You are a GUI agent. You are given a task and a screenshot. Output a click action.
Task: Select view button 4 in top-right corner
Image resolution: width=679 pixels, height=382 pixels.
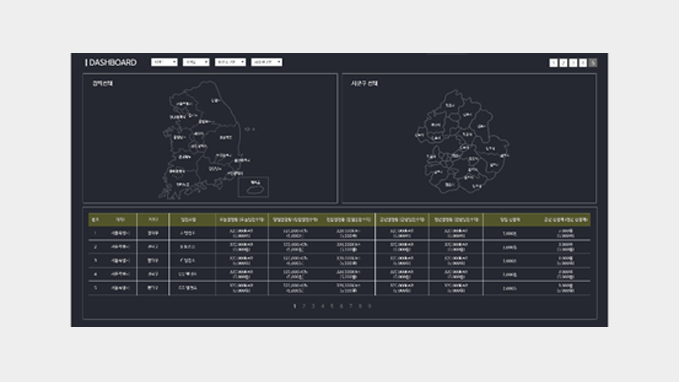[x=583, y=63]
